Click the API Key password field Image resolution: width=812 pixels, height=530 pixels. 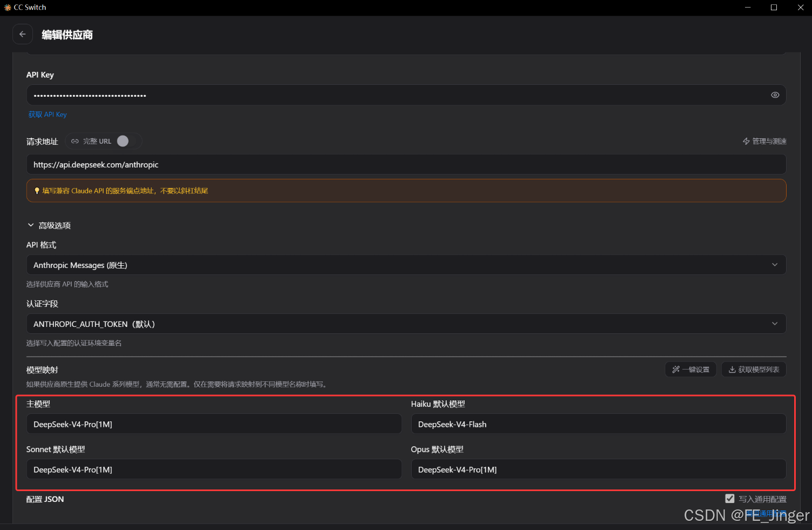click(x=406, y=95)
